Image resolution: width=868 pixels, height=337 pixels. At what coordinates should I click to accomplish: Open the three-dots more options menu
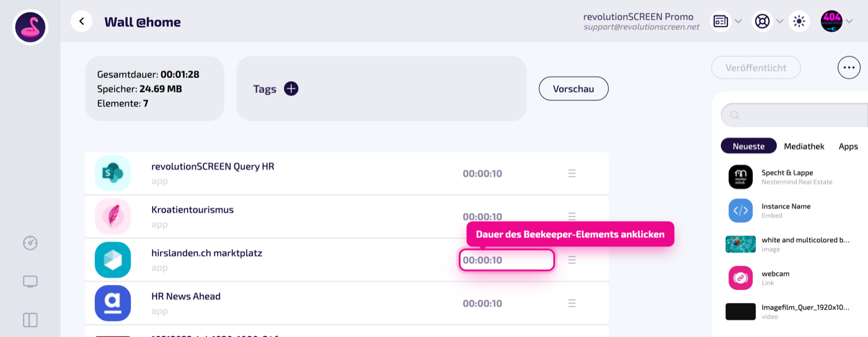point(849,68)
